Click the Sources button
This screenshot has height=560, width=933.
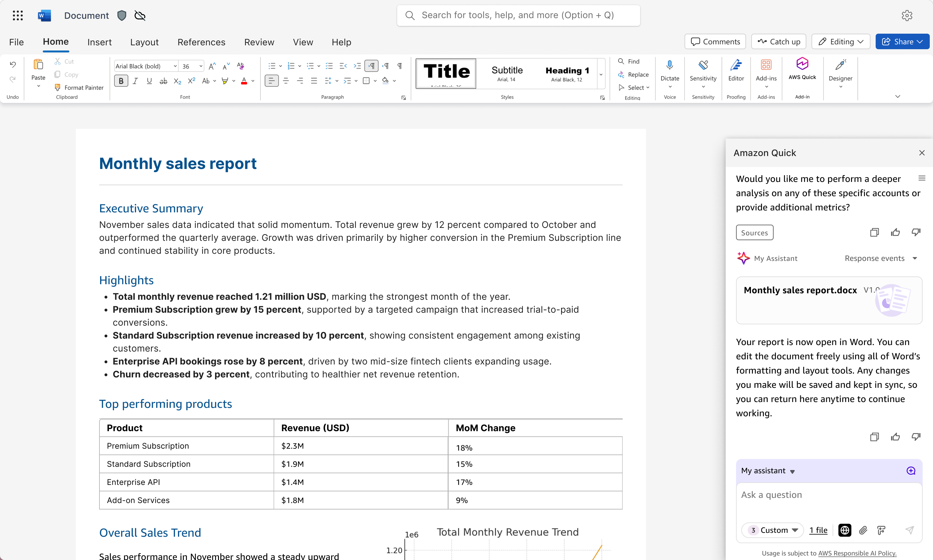(x=754, y=232)
